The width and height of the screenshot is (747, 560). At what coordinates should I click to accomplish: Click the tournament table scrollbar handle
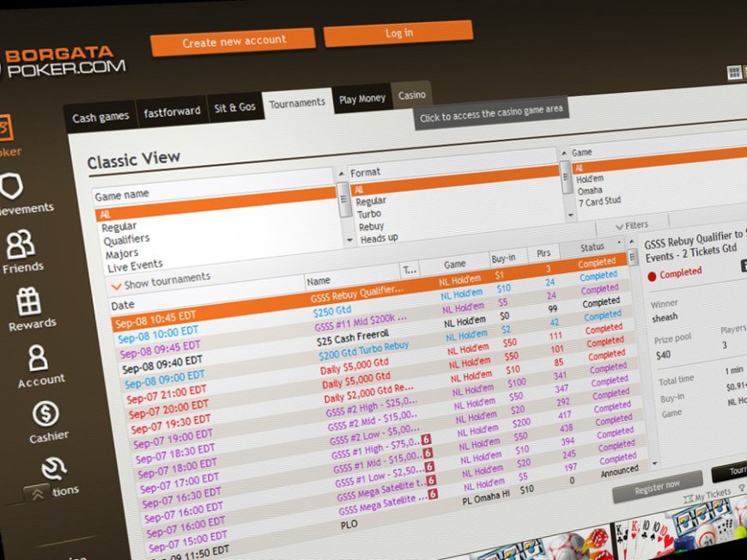point(633,258)
